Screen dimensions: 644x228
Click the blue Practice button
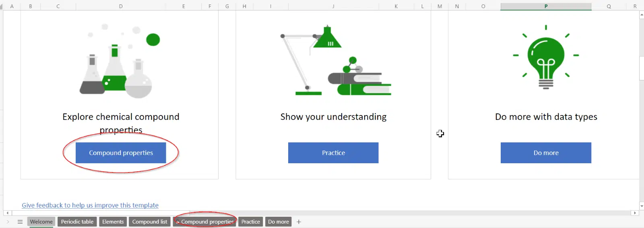click(333, 153)
